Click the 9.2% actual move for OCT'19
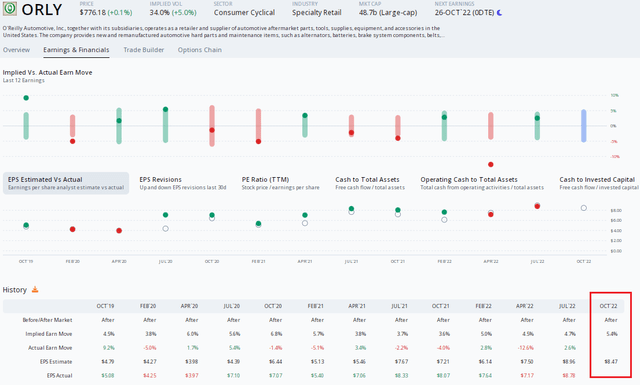The height and width of the screenshot is (385, 640). tap(109, 348)
